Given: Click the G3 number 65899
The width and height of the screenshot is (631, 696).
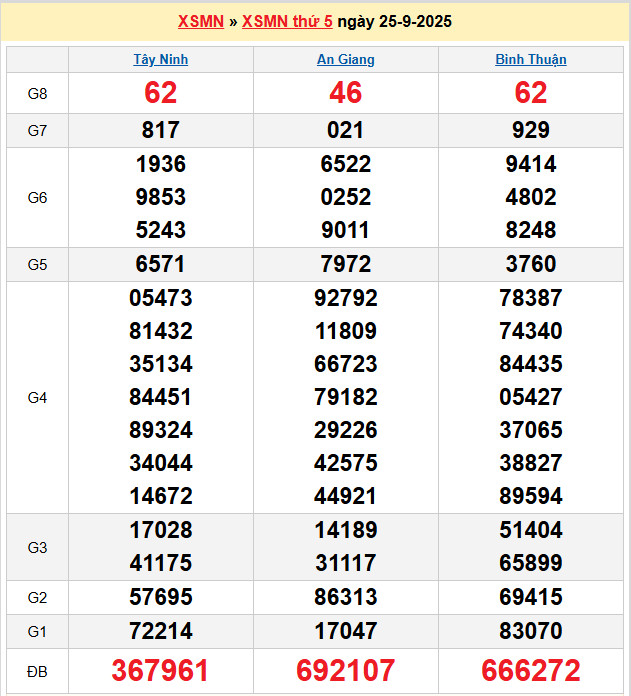Looking at the screenshot, I should click(531, 562).
